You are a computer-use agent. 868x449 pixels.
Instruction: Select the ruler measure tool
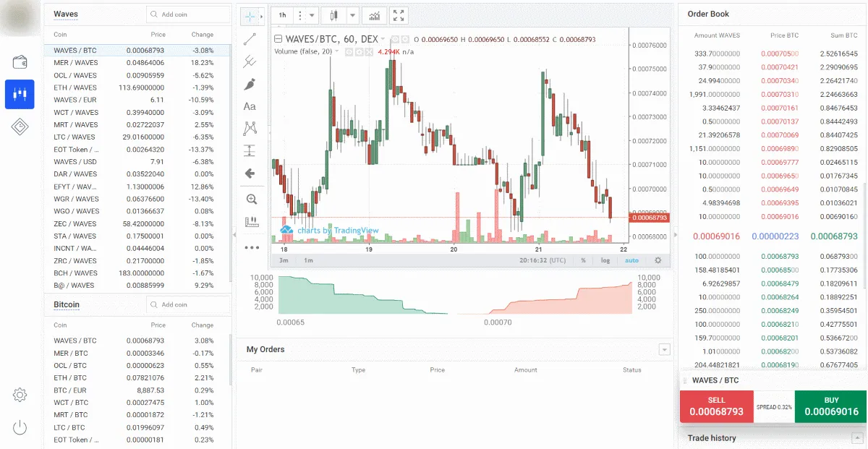251,222
